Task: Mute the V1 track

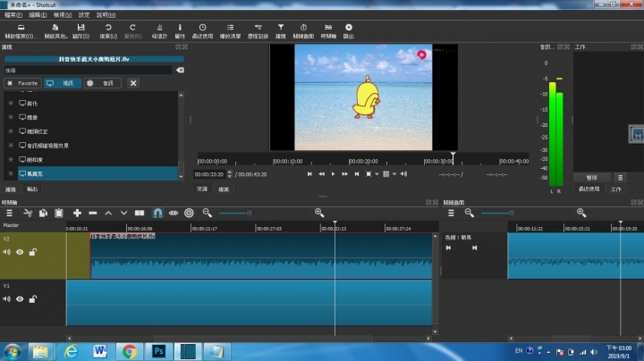Action: [x=6, y=299]
